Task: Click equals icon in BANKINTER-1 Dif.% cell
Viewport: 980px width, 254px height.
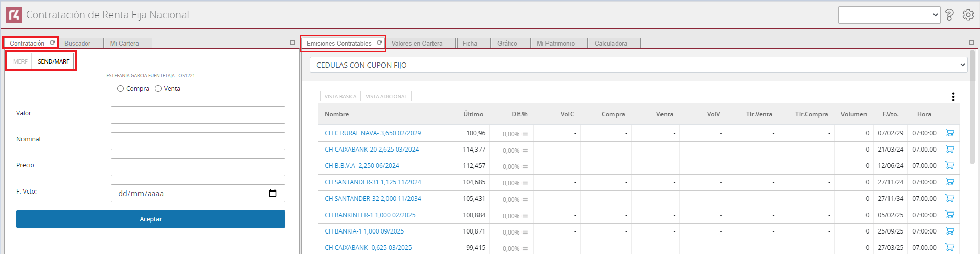Action: coord(525,216)
